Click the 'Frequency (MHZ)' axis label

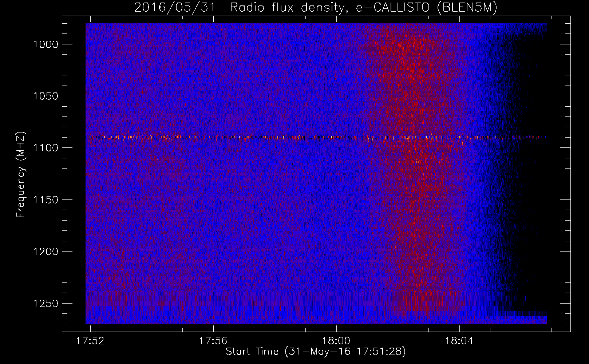(x=21, y=174)
